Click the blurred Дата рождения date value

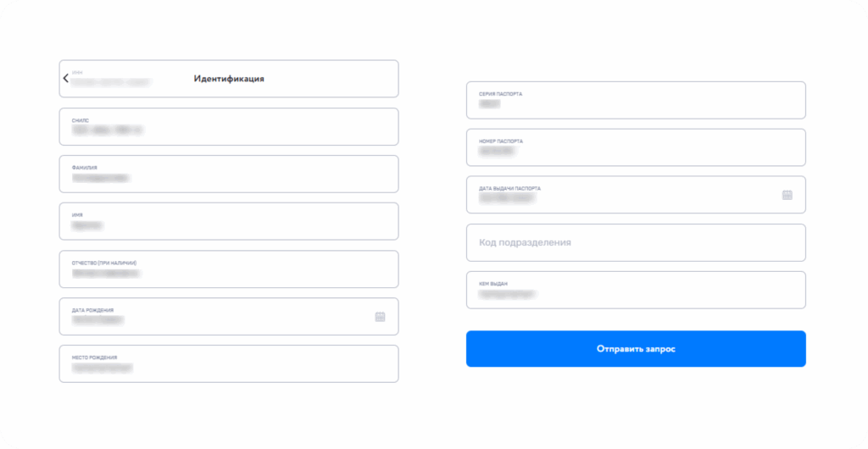(x=97, y=320)
